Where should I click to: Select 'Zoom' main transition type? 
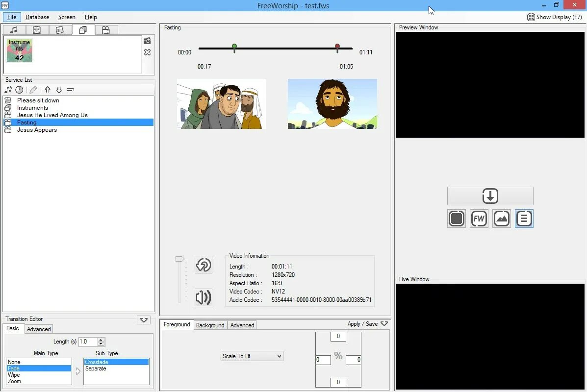click(x=39, y=381)
